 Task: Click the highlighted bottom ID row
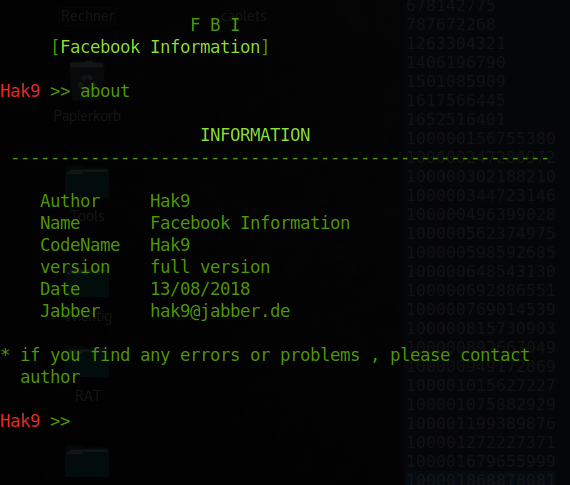point(481,479)
